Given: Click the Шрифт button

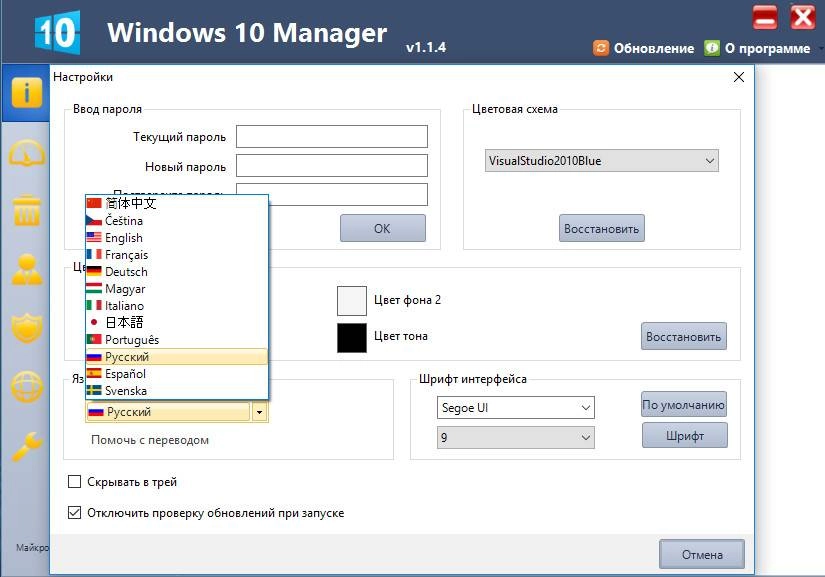Looking at the screenshot, I should pos(685,436).
